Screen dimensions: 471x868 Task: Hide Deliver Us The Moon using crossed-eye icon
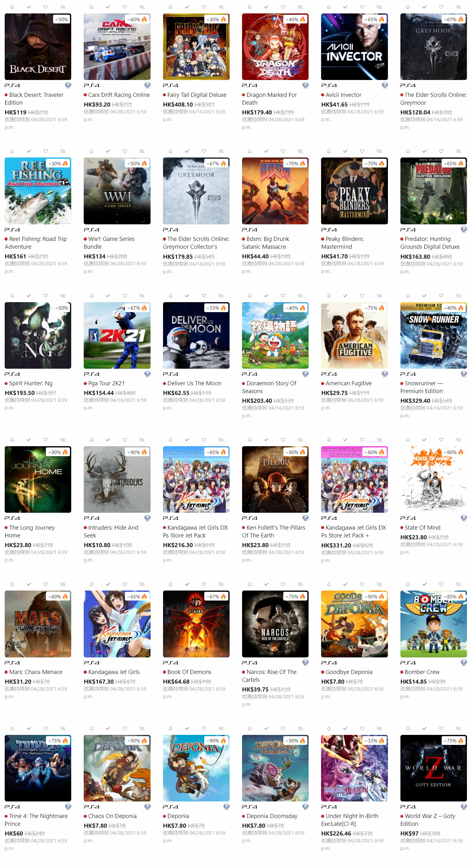tap(221, 296)
